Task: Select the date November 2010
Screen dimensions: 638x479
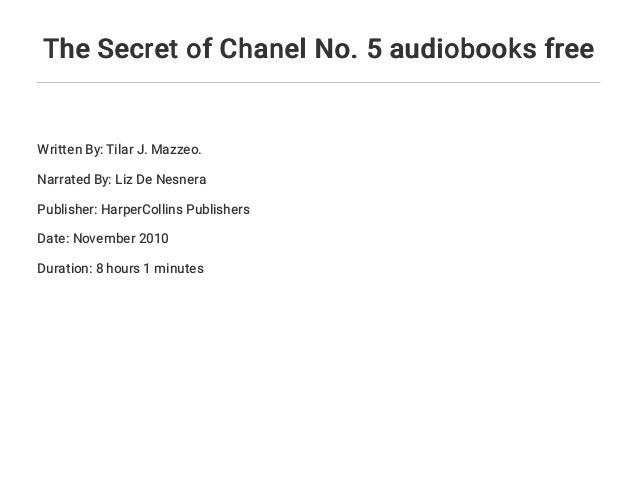Action: coord(121,238)
